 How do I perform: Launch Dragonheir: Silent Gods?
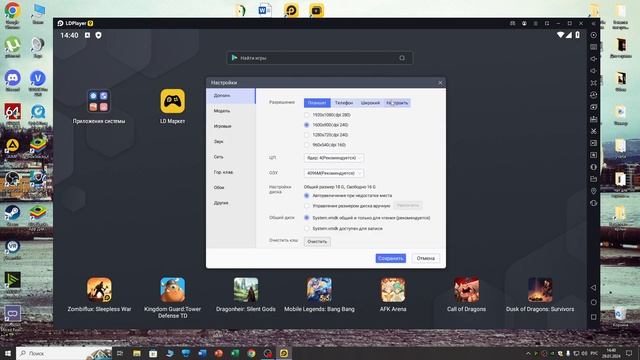coord(246,295)
